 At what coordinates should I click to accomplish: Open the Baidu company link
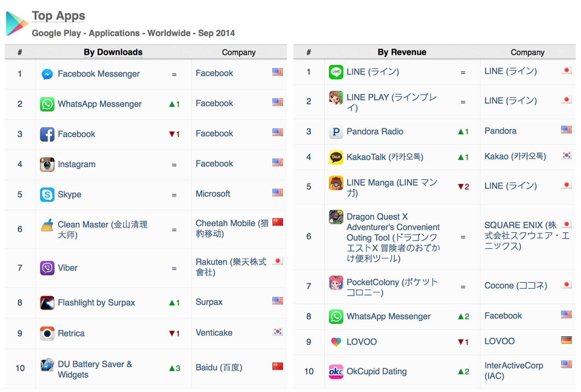(x=219, y=368)
